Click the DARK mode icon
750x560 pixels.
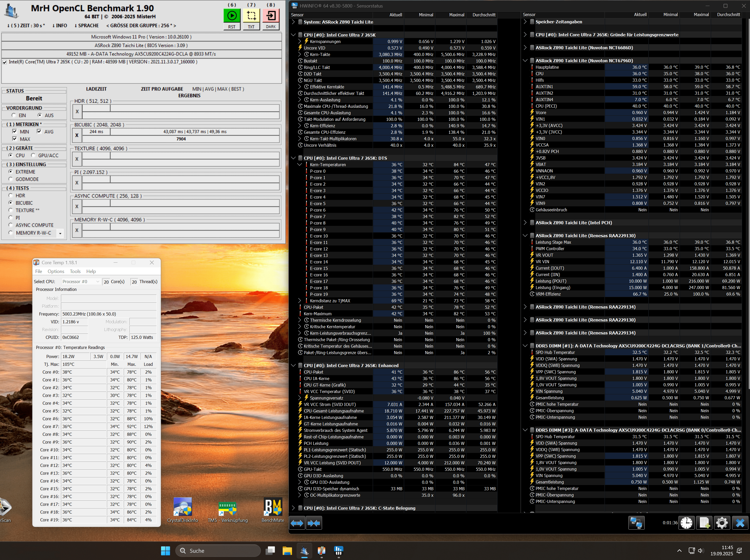pyautogui.click(x=270, y=16)
